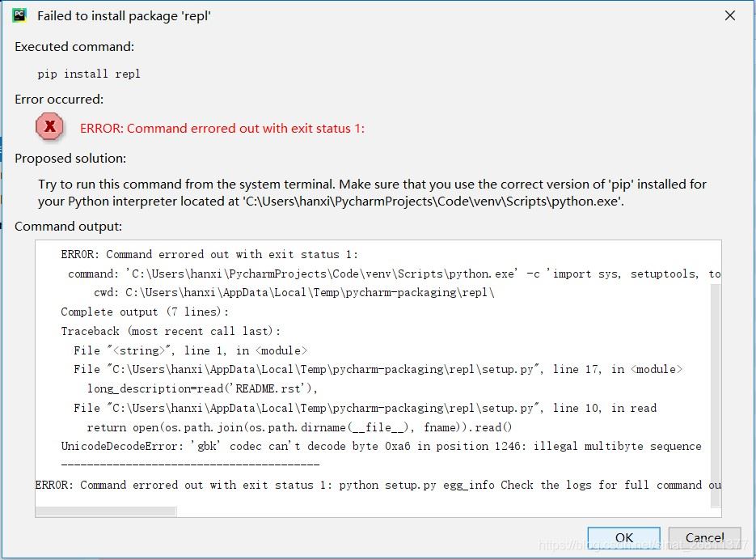The image size is (756, 560).
Task: Click the 'Traceback (most recent call last)' line
Action: point(171,331)
